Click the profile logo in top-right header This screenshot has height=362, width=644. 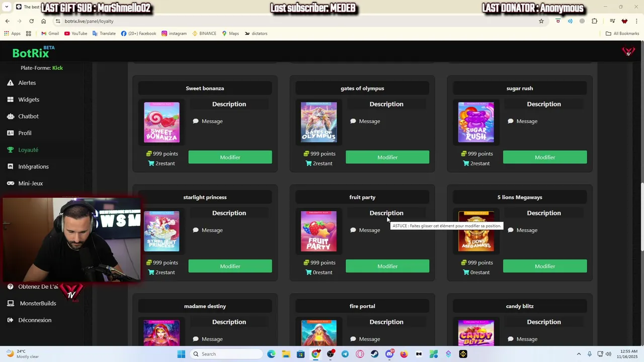pyautogui.click(x=628, y=51)
